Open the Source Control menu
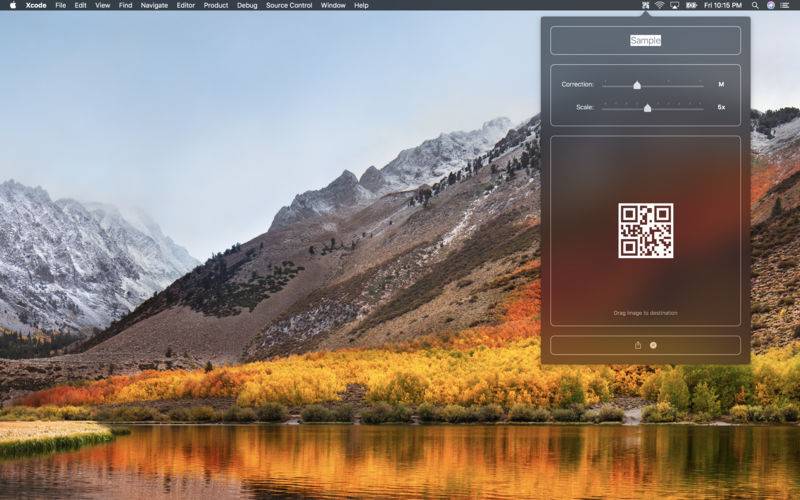 [x=289, y=5]
